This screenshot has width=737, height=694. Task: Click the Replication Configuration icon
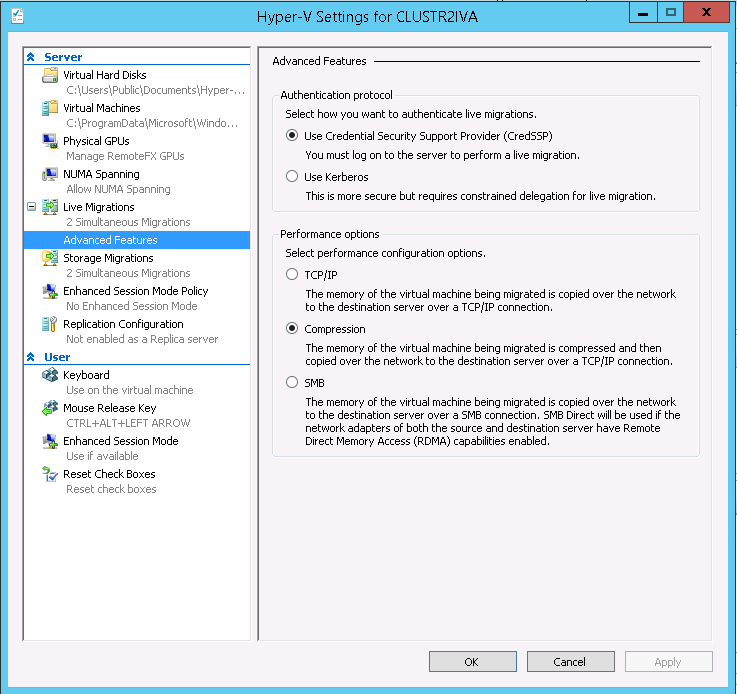tap(50, 324)
